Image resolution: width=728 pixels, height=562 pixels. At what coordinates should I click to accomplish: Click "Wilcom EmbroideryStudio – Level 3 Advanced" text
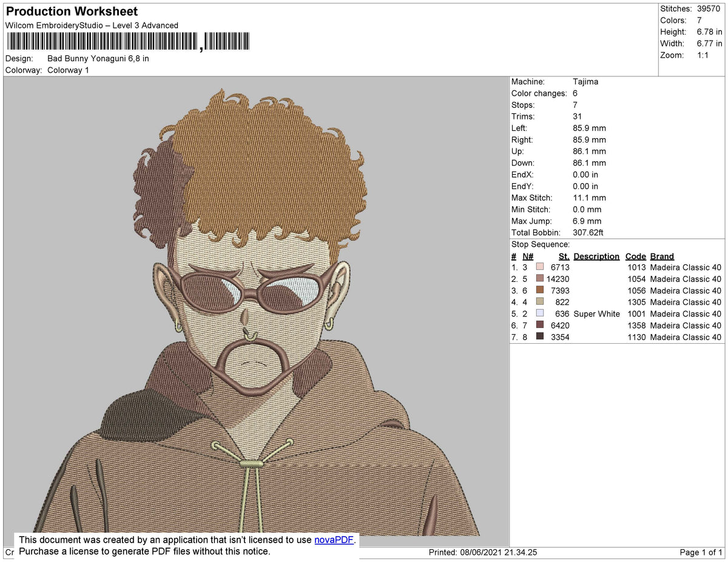point(92,25)
